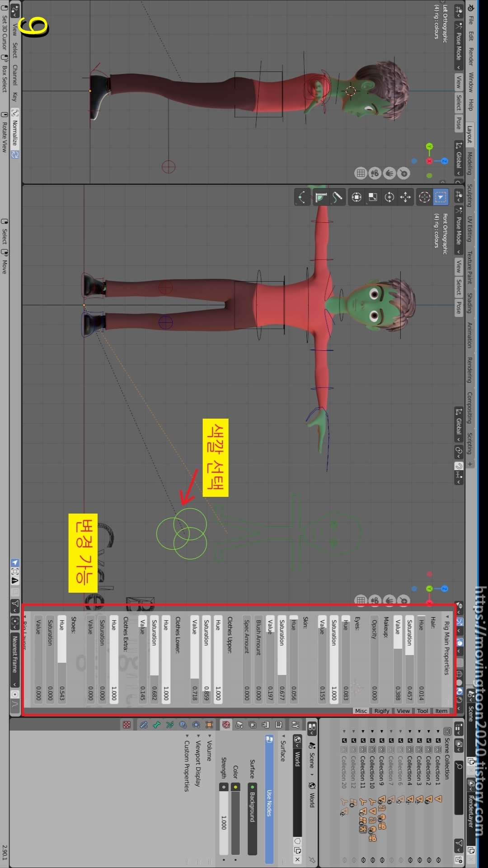Open Bone properties tab icon

[157, 725]
